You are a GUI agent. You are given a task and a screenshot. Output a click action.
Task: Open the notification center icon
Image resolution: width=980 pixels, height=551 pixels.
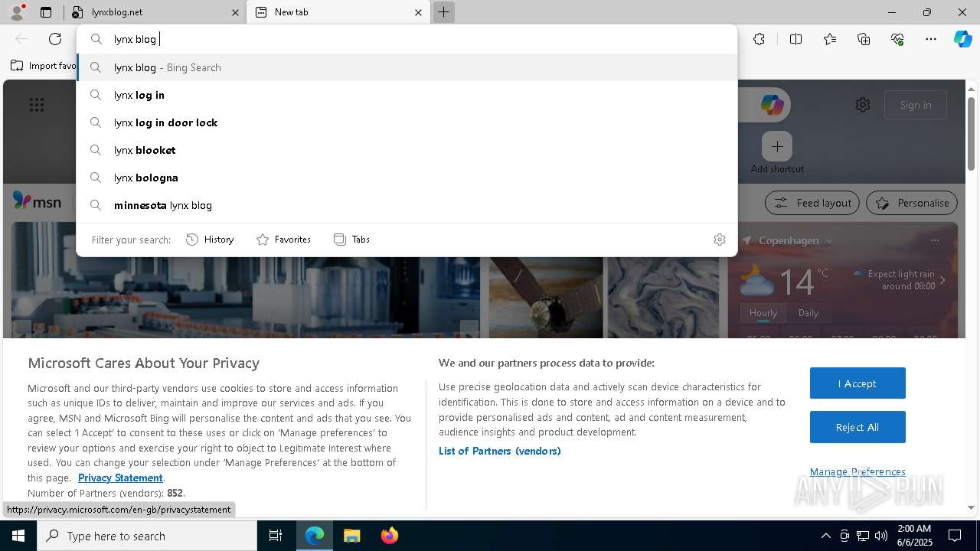pyautogui.click(x=955, y=536)
